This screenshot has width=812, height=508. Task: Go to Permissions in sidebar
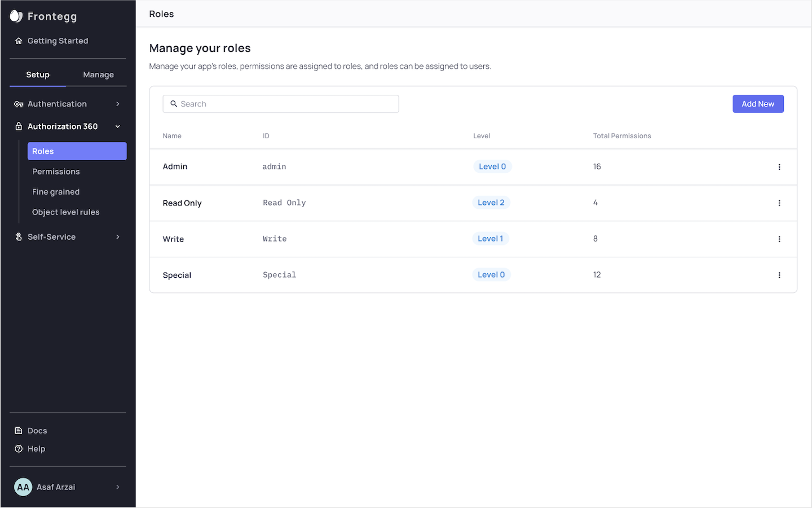56,172
